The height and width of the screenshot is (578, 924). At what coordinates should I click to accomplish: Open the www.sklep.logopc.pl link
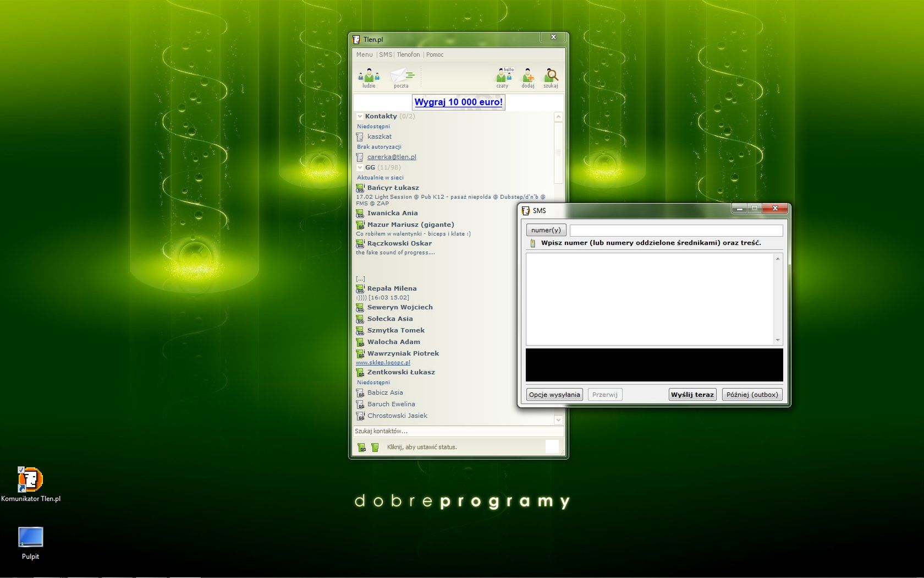(x=383, y=363)
